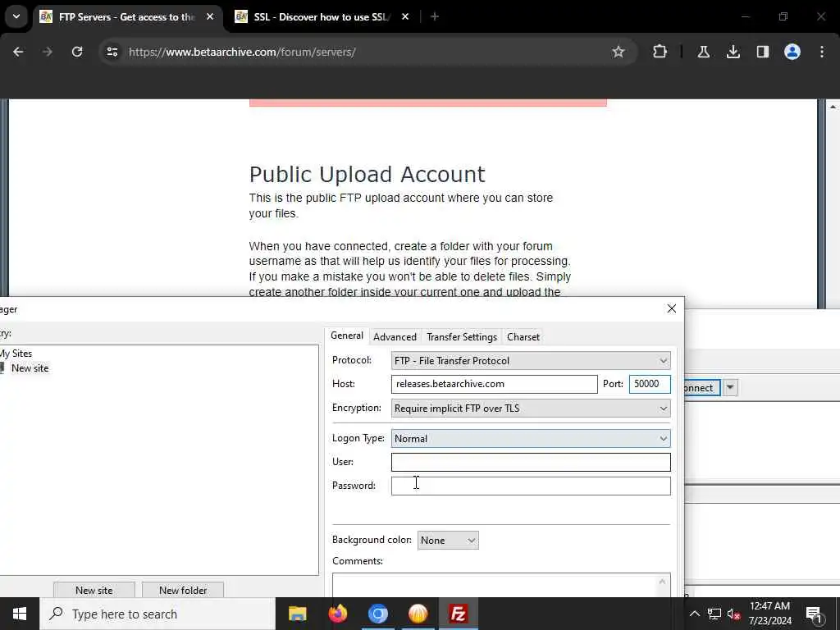Switch to FileZilla in the taskbar

pos(458,614)
